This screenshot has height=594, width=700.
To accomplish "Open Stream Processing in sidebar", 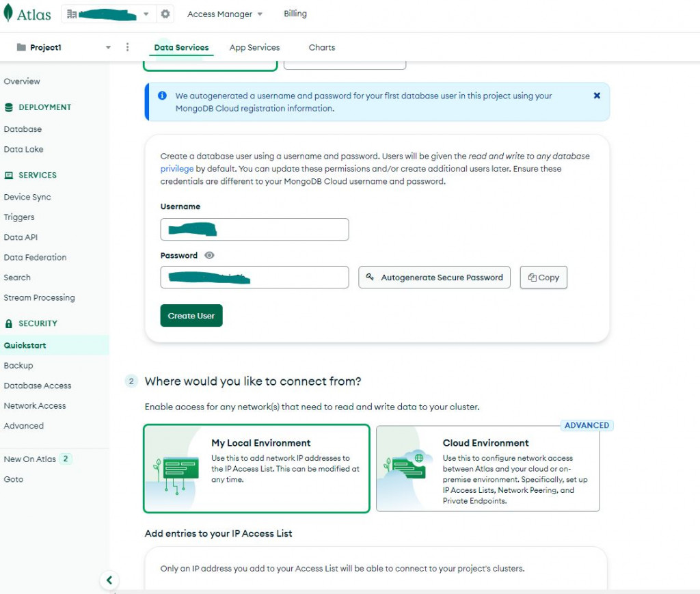I will 39,297.
